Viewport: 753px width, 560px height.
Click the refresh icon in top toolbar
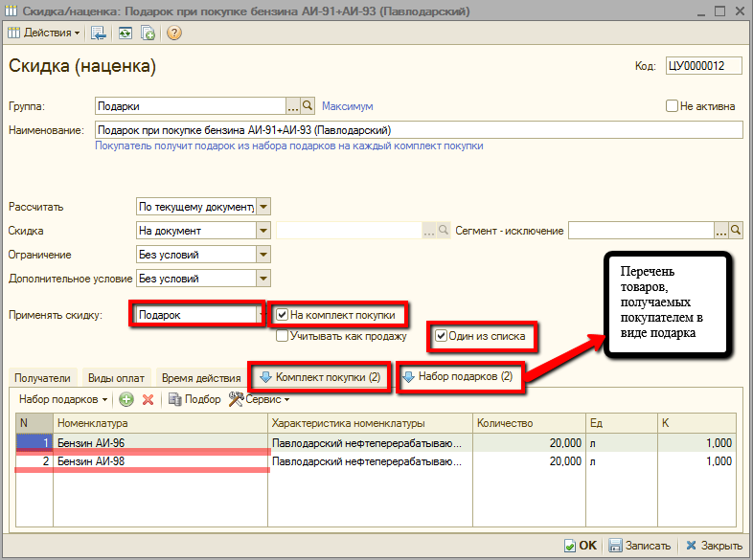(125, 33)
